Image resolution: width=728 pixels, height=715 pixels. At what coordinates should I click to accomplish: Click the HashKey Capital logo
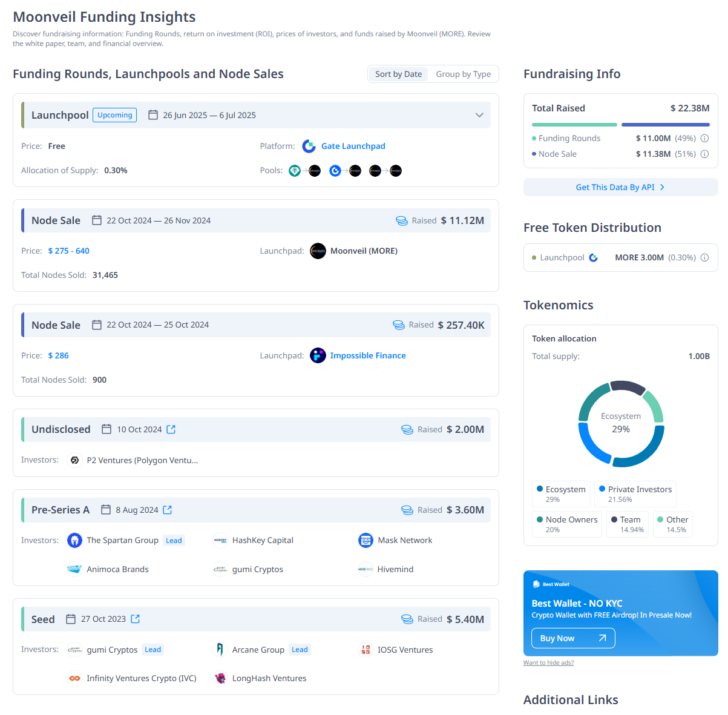(220, 540)
